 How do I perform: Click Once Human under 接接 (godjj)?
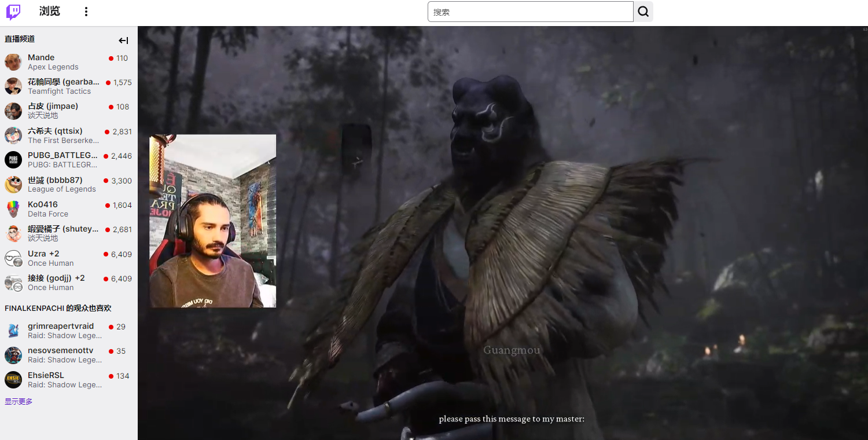click(x=51, y=288)
